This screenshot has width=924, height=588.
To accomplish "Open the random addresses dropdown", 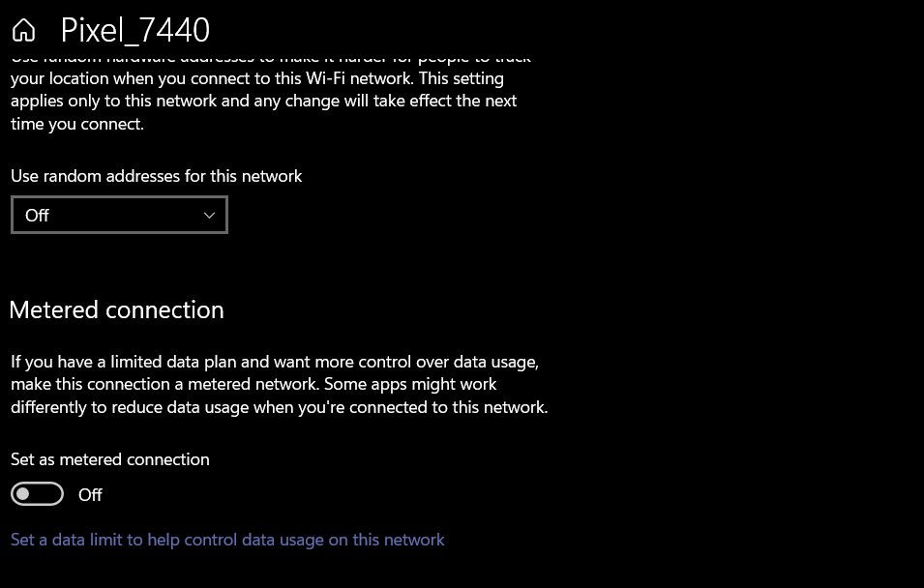I will coord(119,215).
